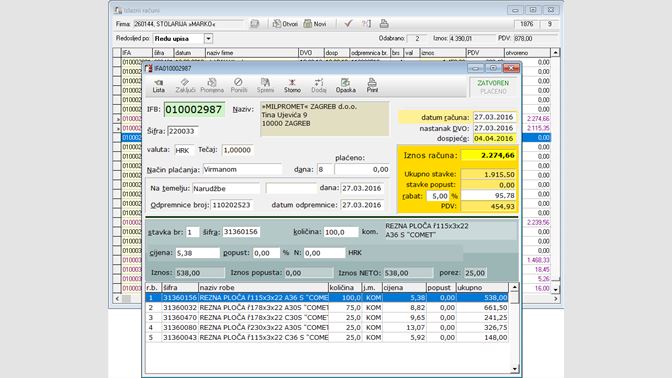Open the Redoslijed po dropdown arrow
Image resolution: width=672 pixels, height=378 pixels.
(208, 39)
